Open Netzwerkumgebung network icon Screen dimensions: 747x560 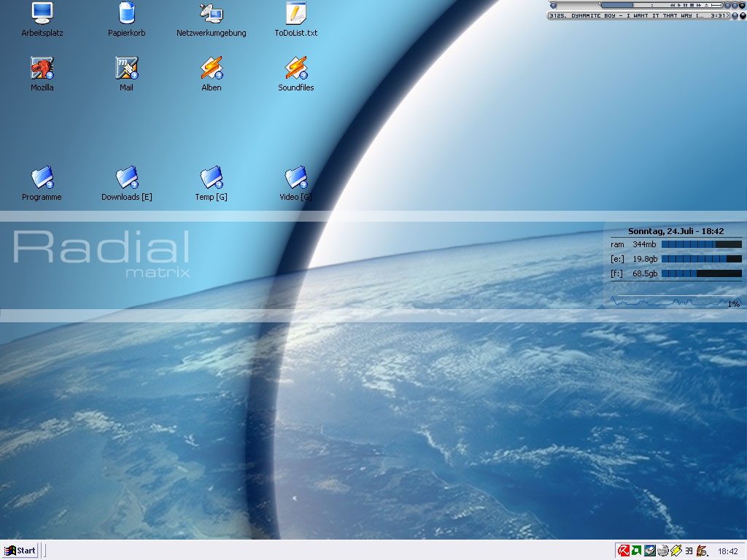click(x=212, y=19)
